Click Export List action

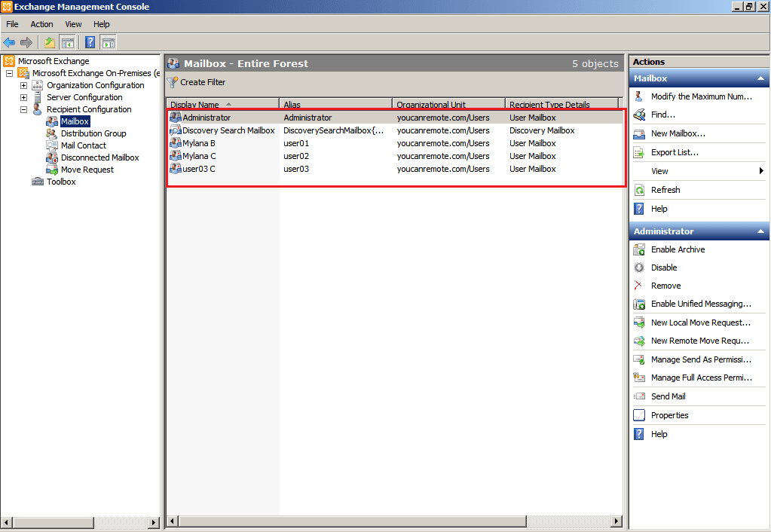pos(675,152)
